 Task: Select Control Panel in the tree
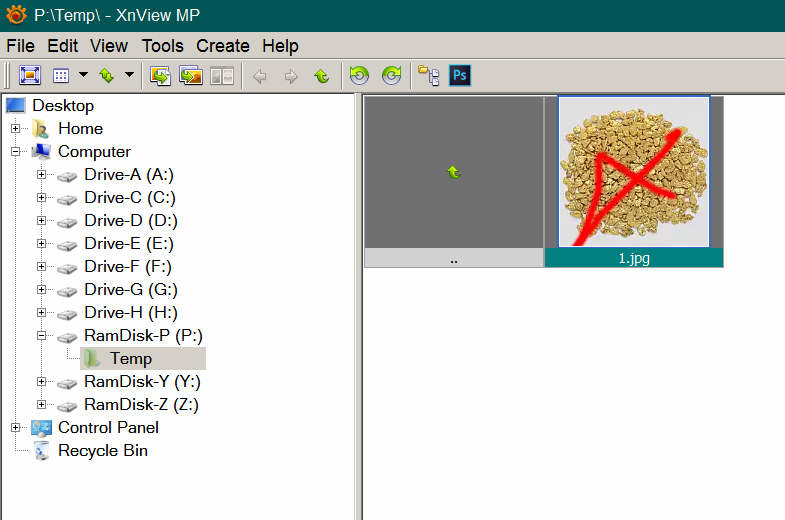coord(108,428)
